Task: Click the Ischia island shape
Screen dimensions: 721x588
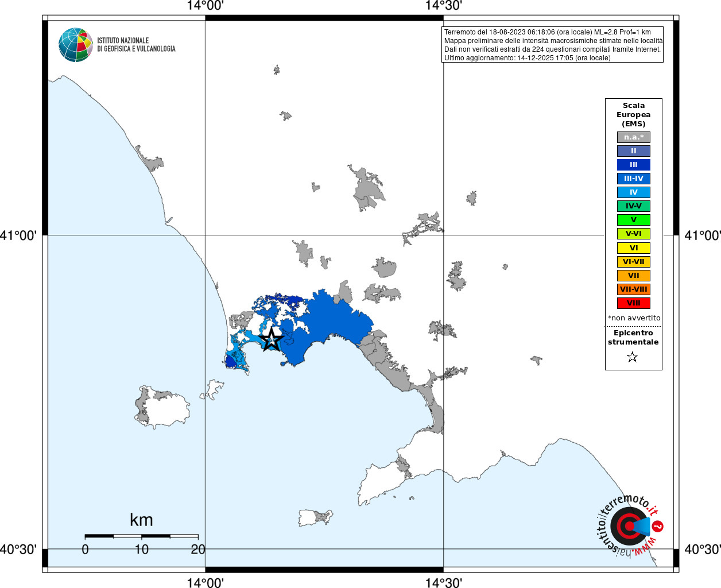Action: click(162, 407)
